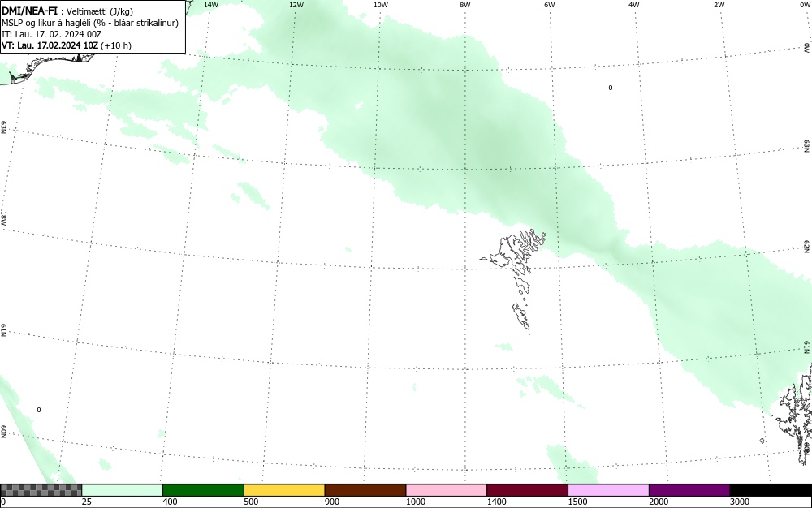Click the rotated 18W axis label
This screenshot has height=508, width=812.
pyautogui.click(x=3, y=217)
